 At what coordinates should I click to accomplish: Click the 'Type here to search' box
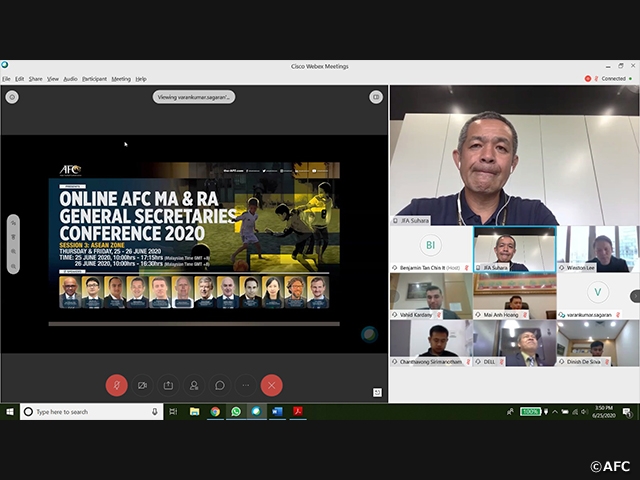pos(90,411)
